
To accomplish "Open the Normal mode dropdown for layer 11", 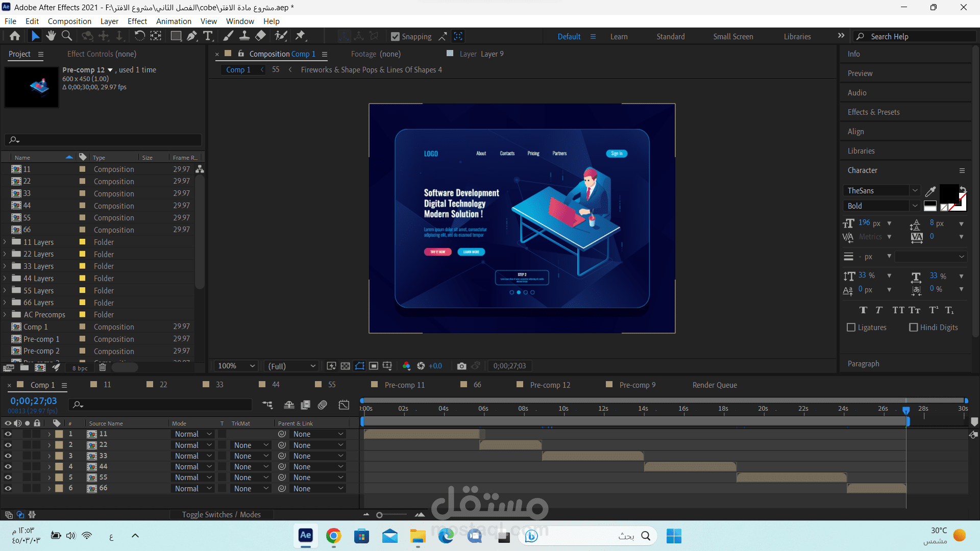I will 192,434.
